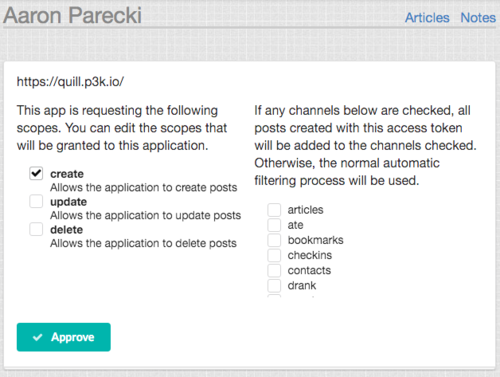Open the Notes navigation link
Screen dimensions: 500x377
pos(478,18)
